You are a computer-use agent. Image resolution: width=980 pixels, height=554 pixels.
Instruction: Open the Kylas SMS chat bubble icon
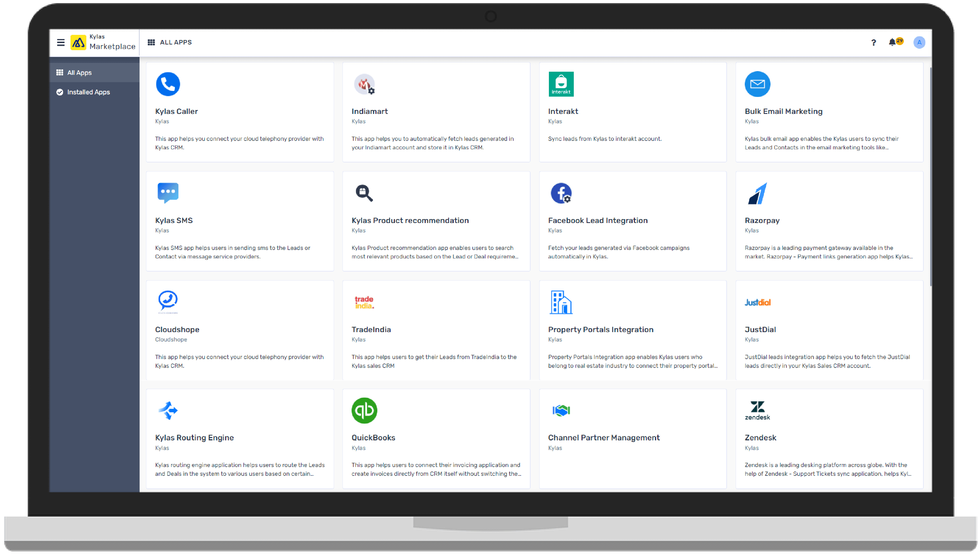167,193
